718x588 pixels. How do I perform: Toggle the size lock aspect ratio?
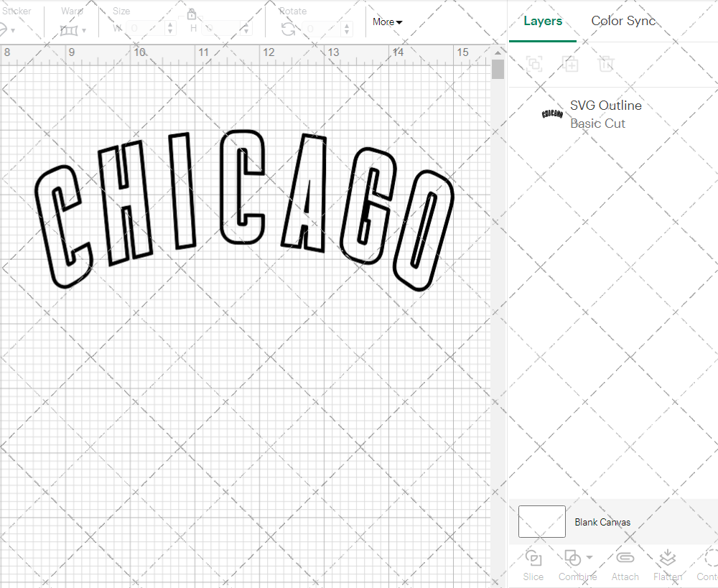(x=191, y=14)
